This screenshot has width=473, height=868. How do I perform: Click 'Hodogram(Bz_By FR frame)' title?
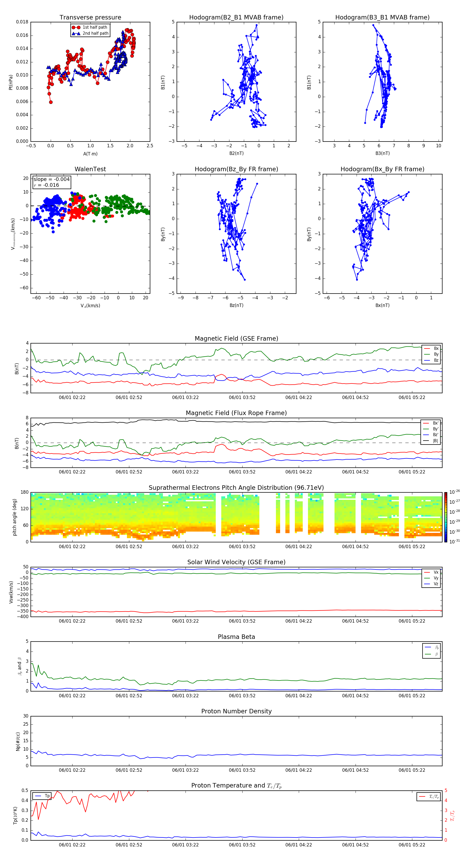[x=236, y=169]
